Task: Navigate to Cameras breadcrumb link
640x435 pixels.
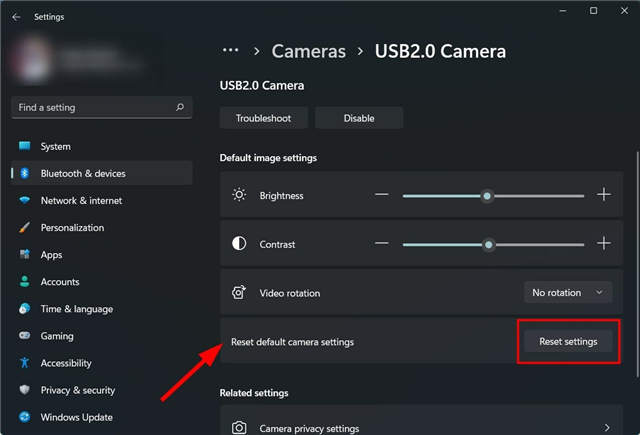Action: pos(308,50)
